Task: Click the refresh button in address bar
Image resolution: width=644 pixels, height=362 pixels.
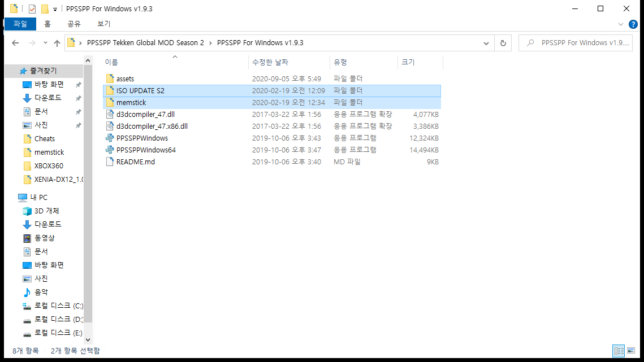Action: coord(503,43)
